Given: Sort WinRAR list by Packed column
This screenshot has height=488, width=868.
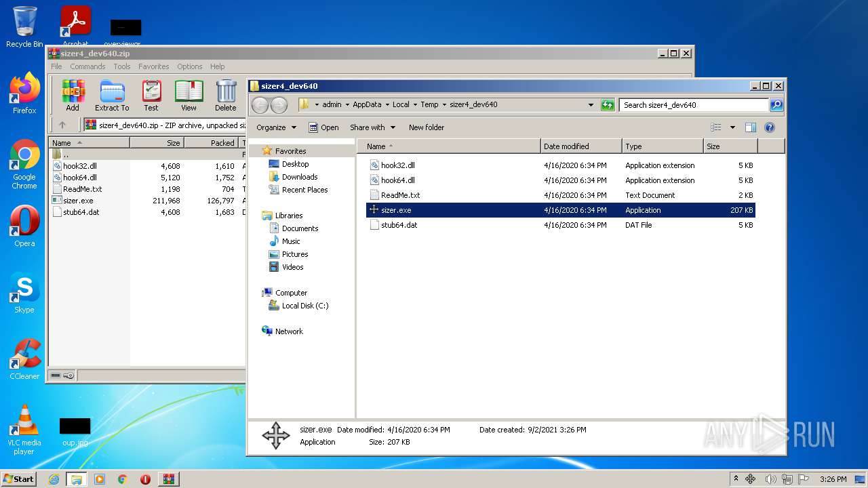Looking at the screenshot, I should pyautogui.click(x=211, y=143).
